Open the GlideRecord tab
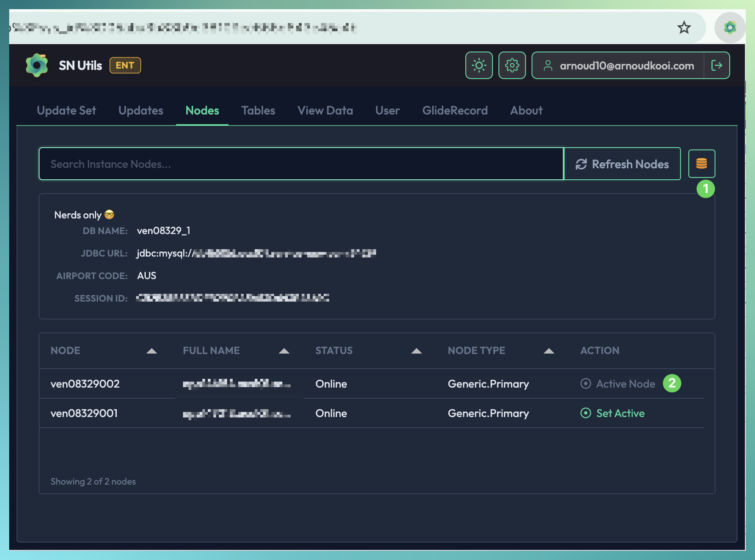The height and width of the screenshot is (560, 755). [x=455, y=110]
